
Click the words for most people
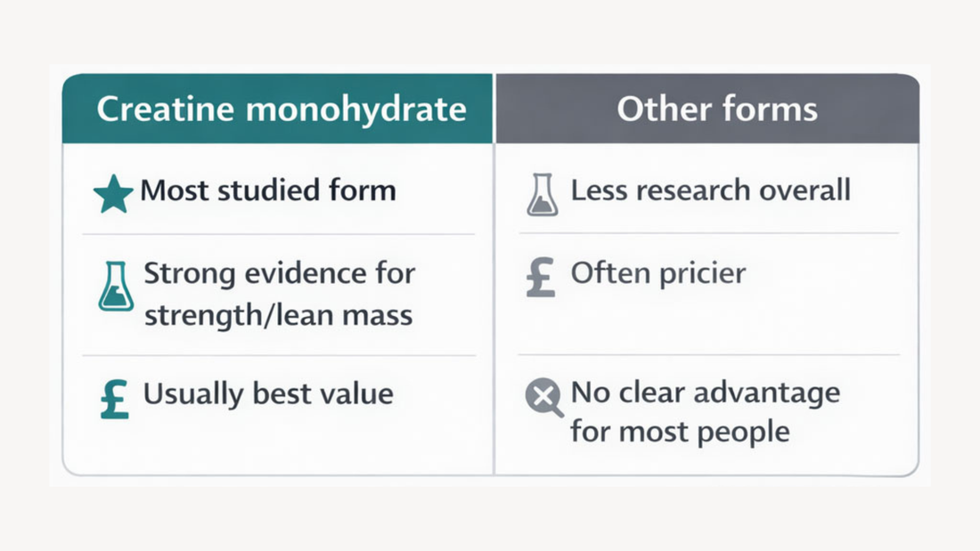coord(680,432)
